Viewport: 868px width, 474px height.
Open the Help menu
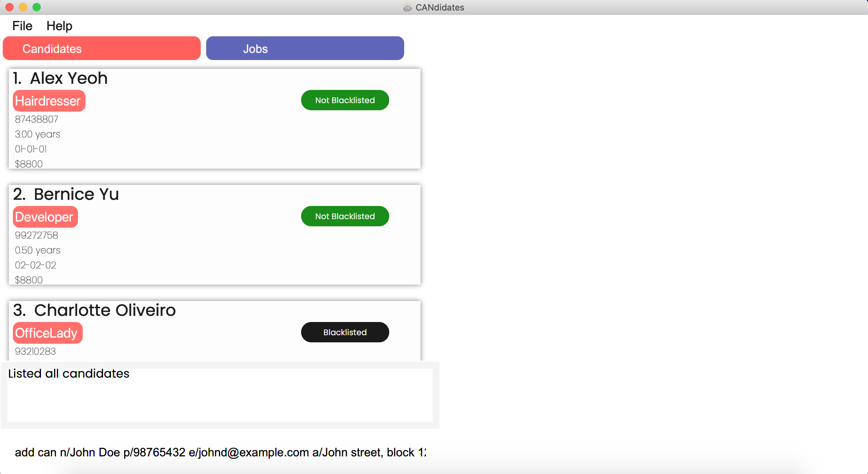point(59,26)
